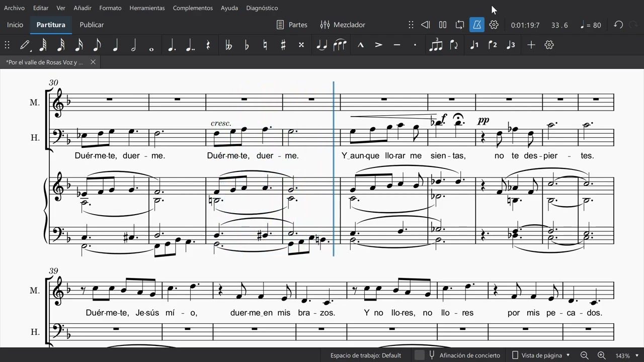Zoom in the score view
Viewport: 644px width, 362px height.
coord(601,355)
